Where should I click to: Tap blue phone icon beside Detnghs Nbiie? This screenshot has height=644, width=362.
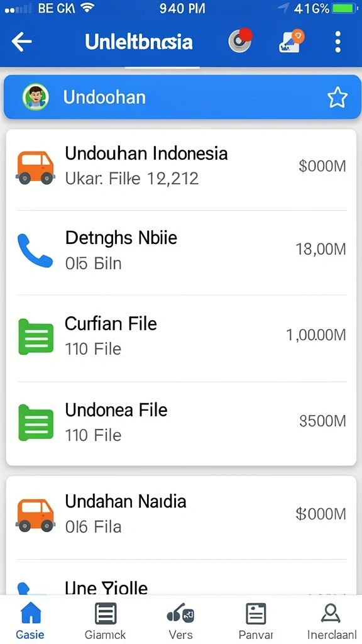pyautogui.click(x=35, y=251)
